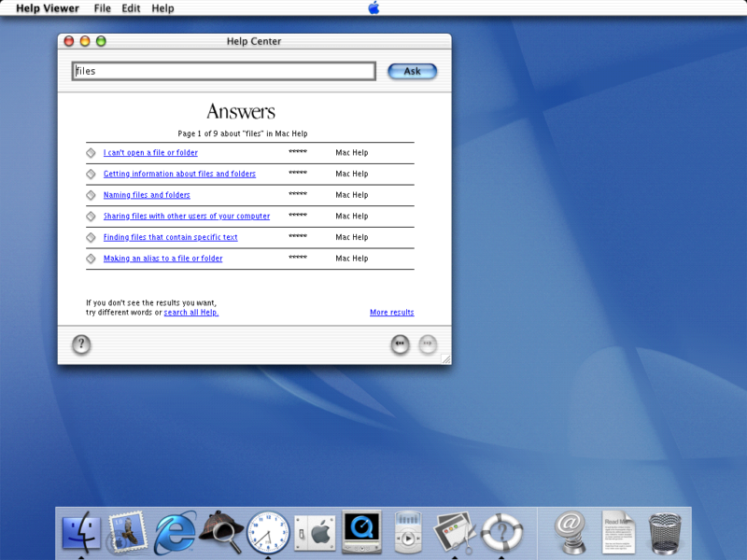Click the Ask button
747x560 pixels.
point(412,71)
